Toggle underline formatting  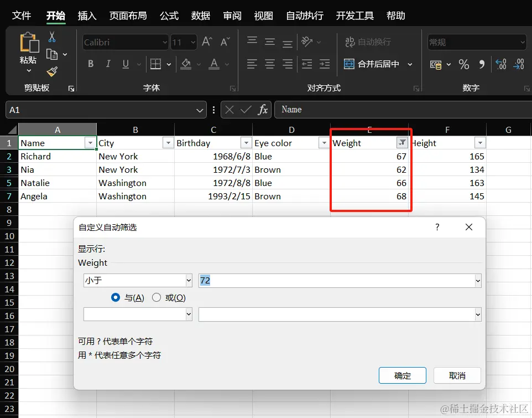coord(126,64)
